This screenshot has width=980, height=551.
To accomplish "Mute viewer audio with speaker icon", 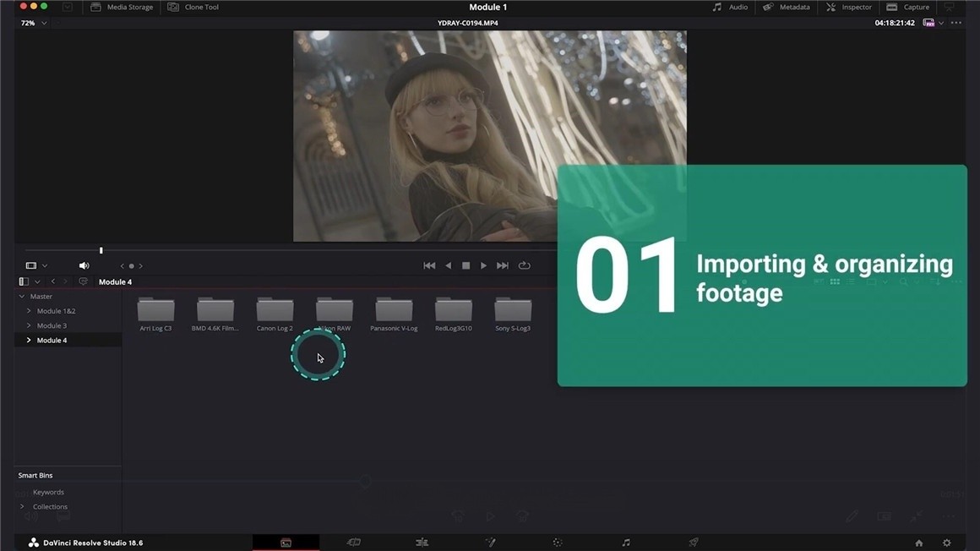I will click(84, 265).
